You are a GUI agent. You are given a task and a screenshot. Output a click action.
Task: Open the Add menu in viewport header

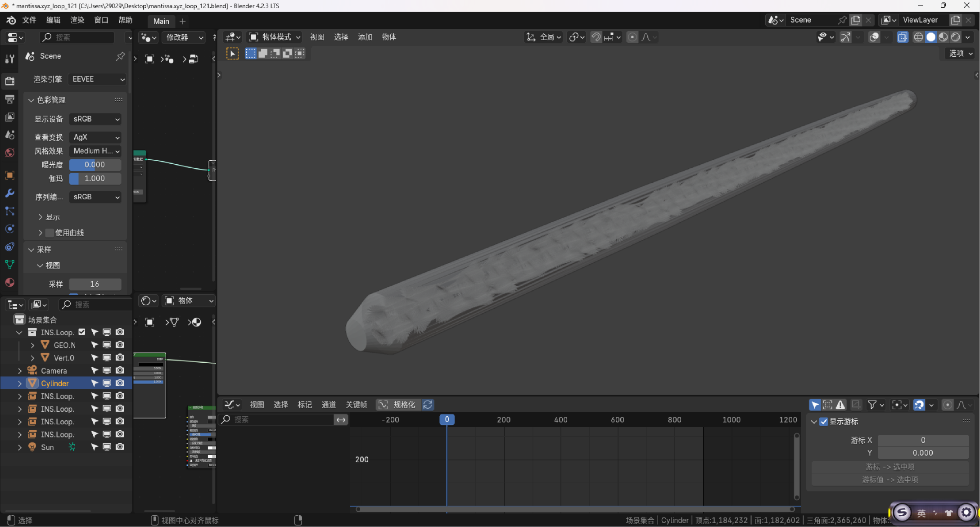click(365, 37)
